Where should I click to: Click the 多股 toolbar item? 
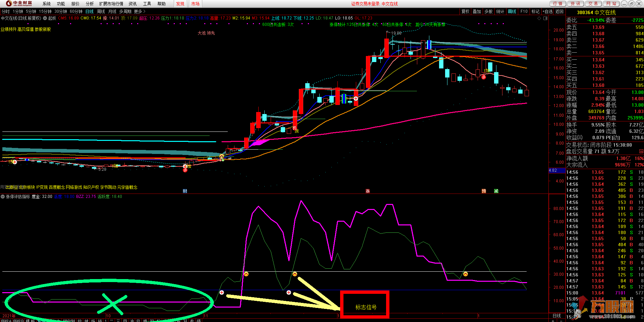pos(488,11)
